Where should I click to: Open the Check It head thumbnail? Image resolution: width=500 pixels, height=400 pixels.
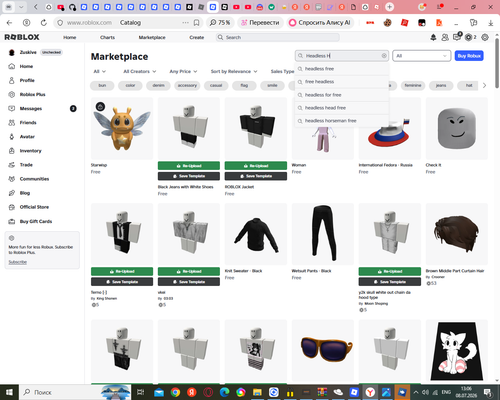pos(456,128)
